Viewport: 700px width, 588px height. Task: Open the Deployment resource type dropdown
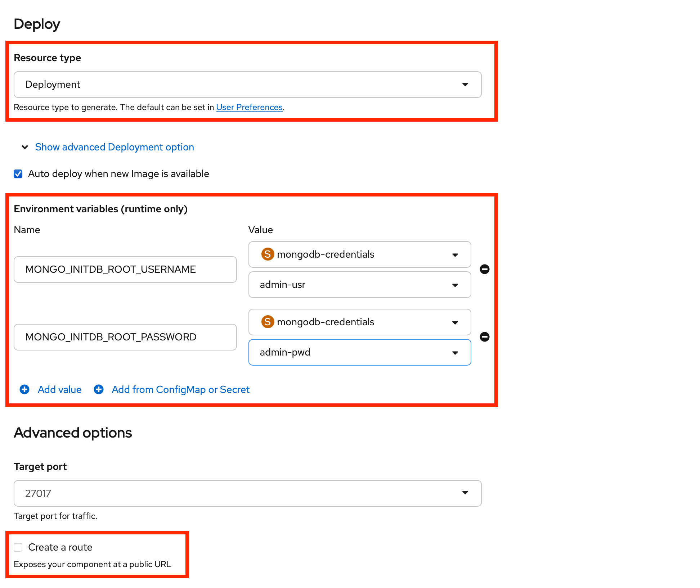(247, 85)
